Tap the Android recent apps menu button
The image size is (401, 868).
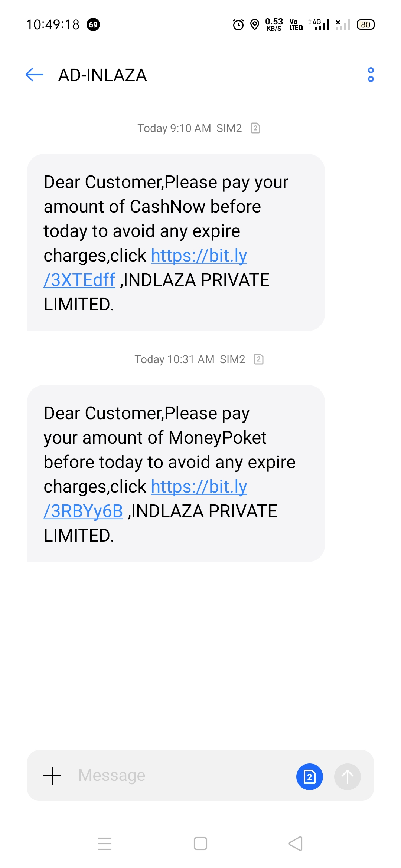(105, 844)
